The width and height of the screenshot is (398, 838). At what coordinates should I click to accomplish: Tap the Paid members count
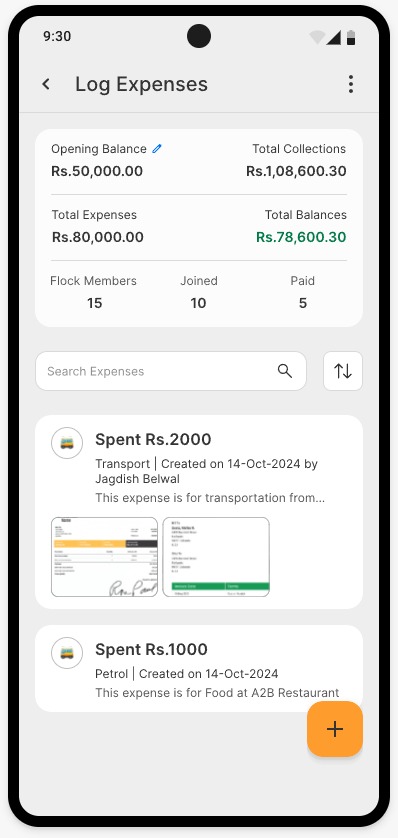(303, 303)
